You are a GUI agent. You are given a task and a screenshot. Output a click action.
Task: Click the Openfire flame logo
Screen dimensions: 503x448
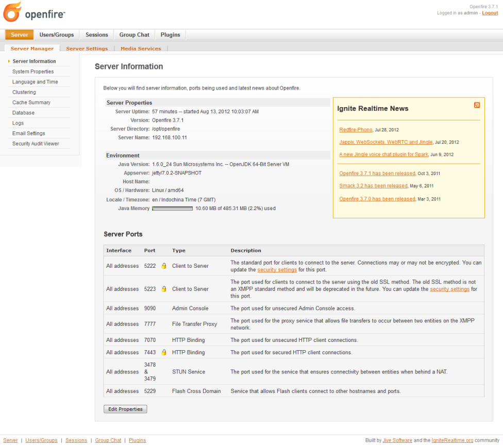point(12,11)
